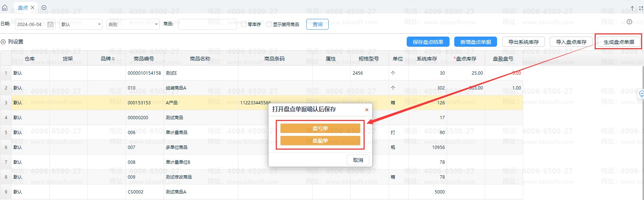Open the tab list circle-arrow icon
The width and height of the screenshot is (644, 200).
click(x=44, y=8)
